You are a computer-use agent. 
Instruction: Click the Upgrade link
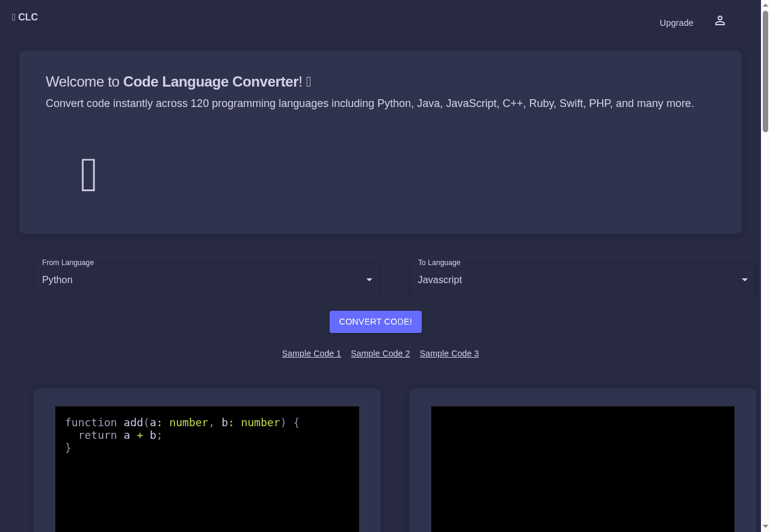point(676,23)
